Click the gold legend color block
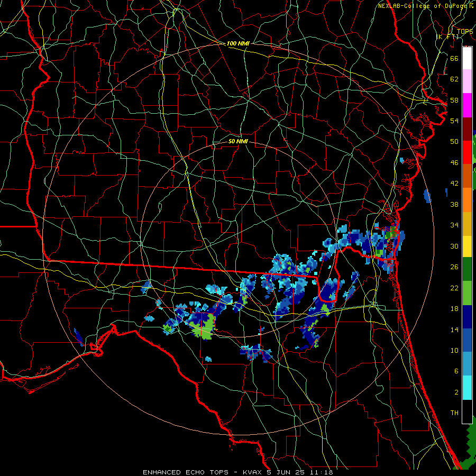Viewport: 476px width, 476px height. [467, 224]
